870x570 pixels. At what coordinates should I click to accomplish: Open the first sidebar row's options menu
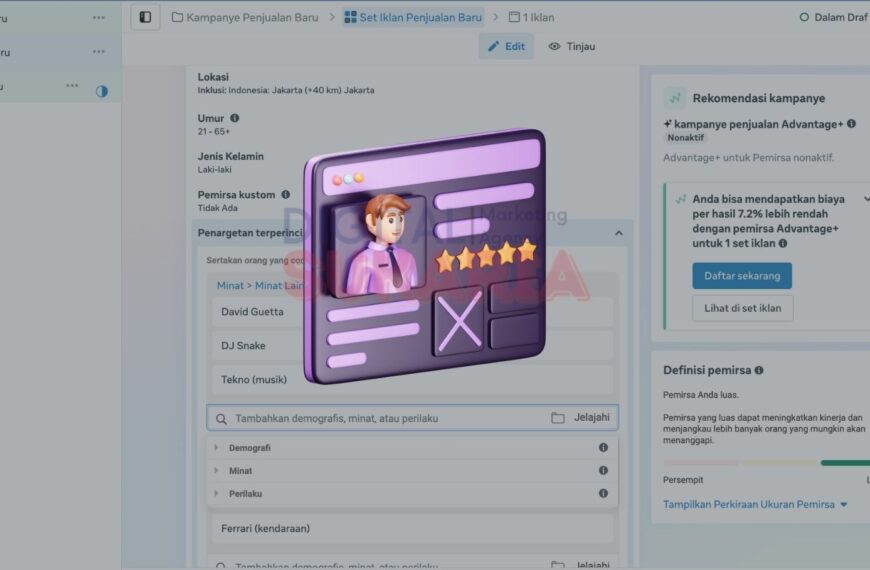point(99,18)
